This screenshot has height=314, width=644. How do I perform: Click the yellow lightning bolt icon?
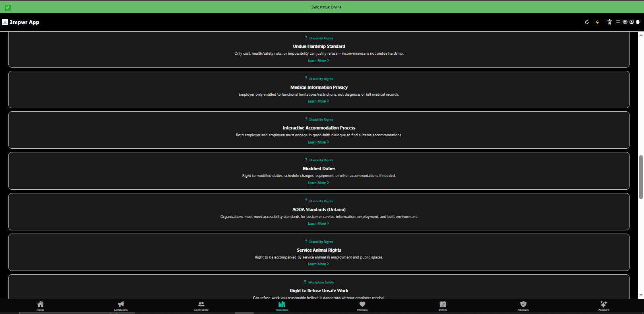tap(597, 22)
